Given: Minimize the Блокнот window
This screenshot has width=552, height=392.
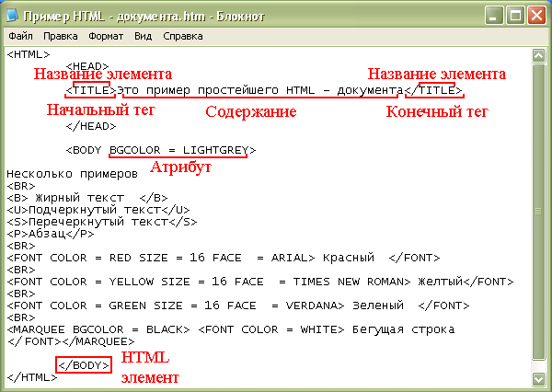Looking at the screenshot, I should (493, 16).
